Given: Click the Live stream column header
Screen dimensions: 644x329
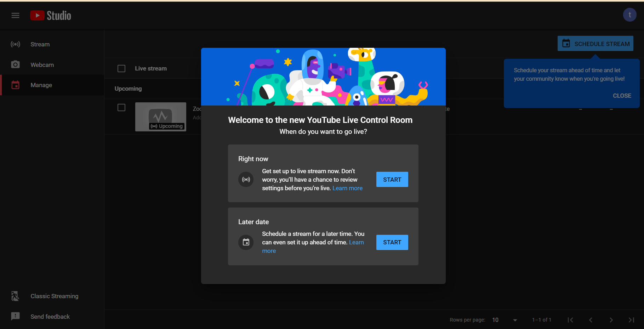Looking at the screenshot, I should (x=151, y=68).
